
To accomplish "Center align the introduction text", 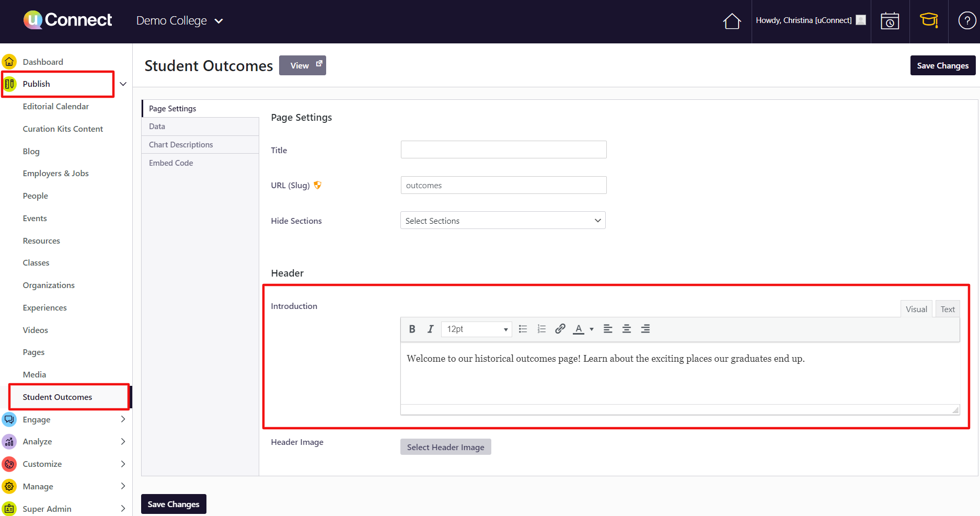I will (x=626, y=329).
